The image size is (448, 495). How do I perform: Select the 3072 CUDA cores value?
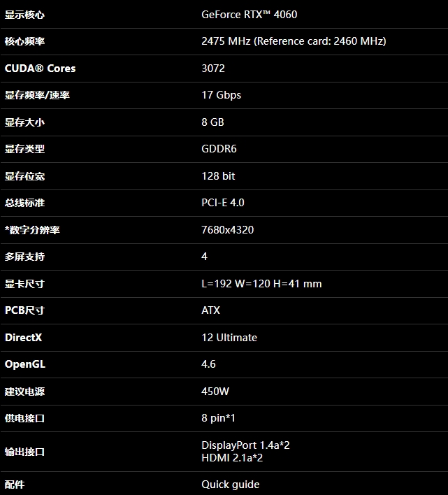click(213, 69)
